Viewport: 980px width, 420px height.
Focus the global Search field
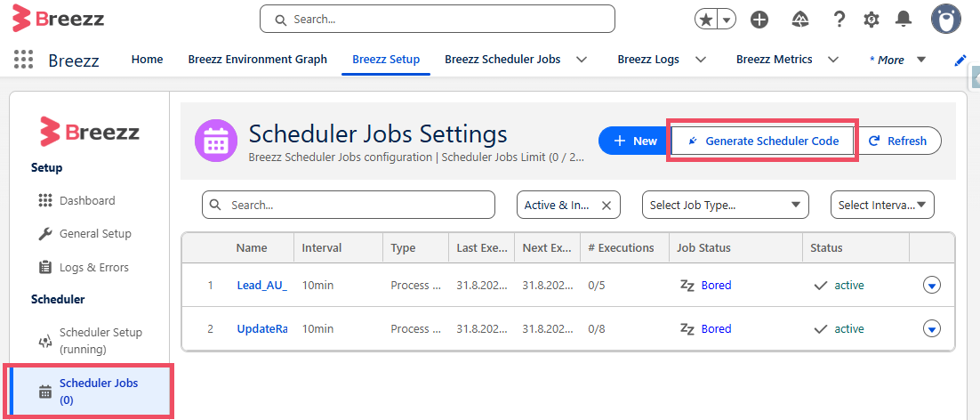tap(438, 19)
